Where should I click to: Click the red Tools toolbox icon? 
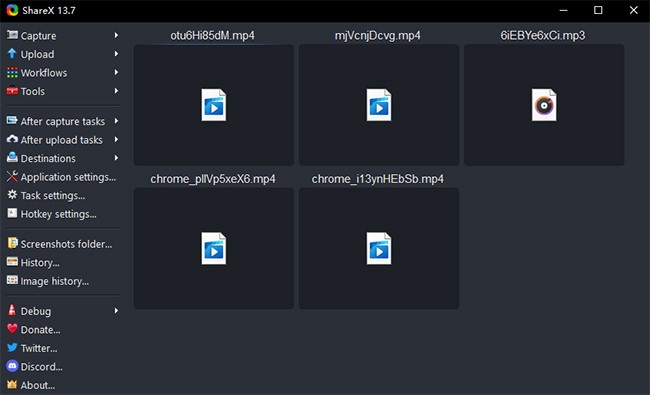coord(12,90)
